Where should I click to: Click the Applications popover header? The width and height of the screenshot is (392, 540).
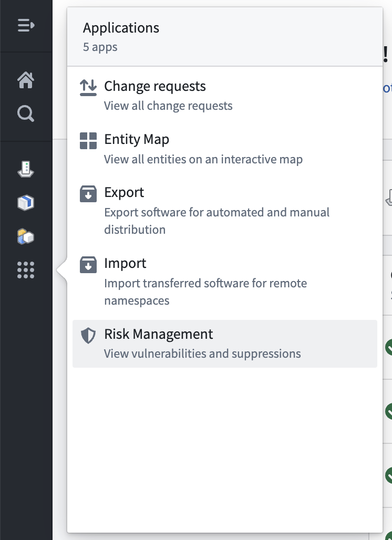225,36
